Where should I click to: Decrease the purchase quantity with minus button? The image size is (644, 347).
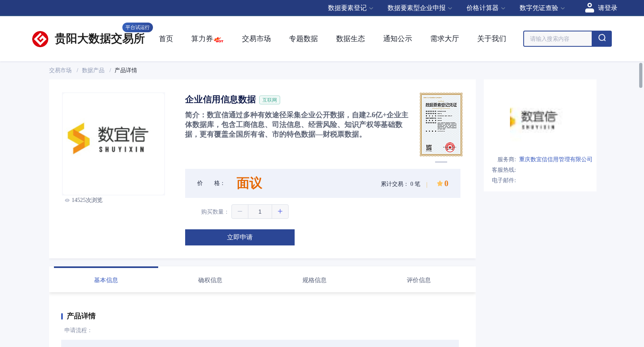[240, 212]
